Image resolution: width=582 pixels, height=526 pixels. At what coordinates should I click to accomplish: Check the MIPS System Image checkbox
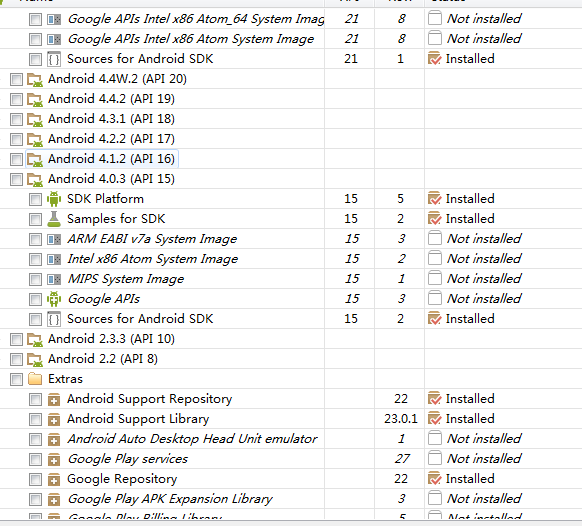click(35, 280)
